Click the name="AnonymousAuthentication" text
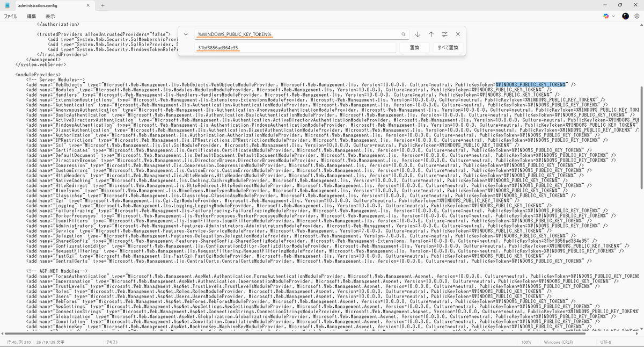The image size is (644, 347). tap(79, 110)
